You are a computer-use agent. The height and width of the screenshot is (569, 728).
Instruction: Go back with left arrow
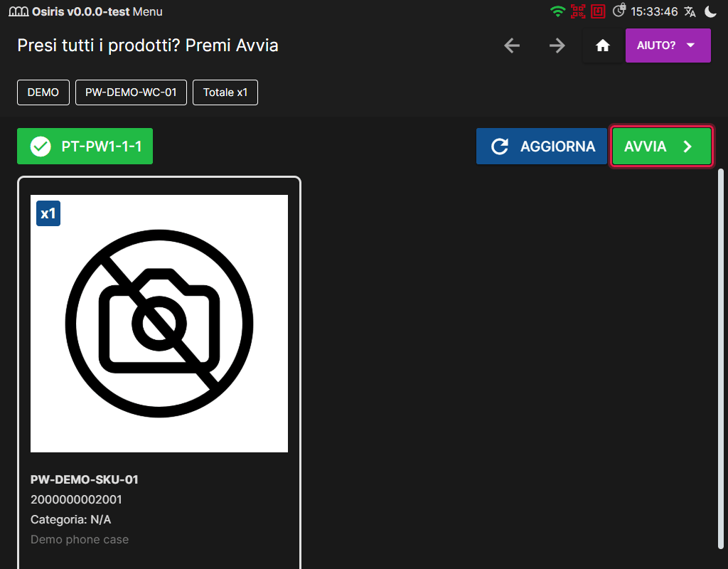[512, 46]
